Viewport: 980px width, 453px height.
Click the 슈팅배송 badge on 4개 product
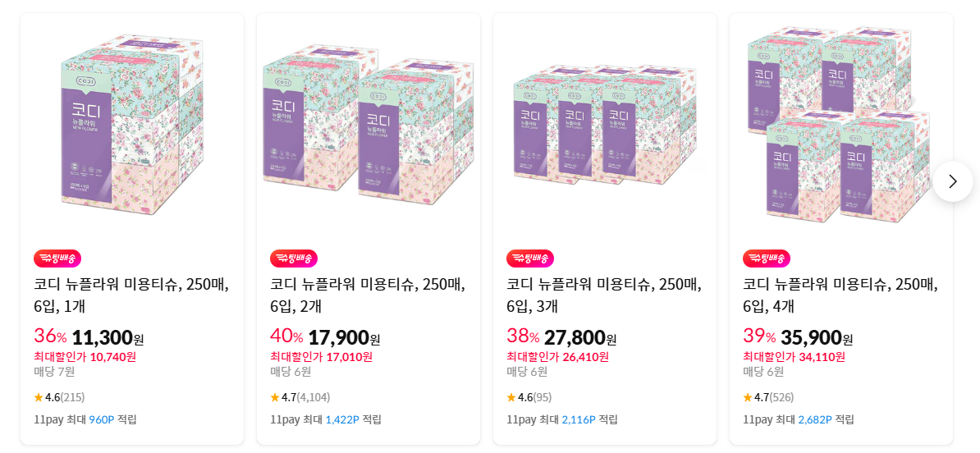tap(767, 259)
